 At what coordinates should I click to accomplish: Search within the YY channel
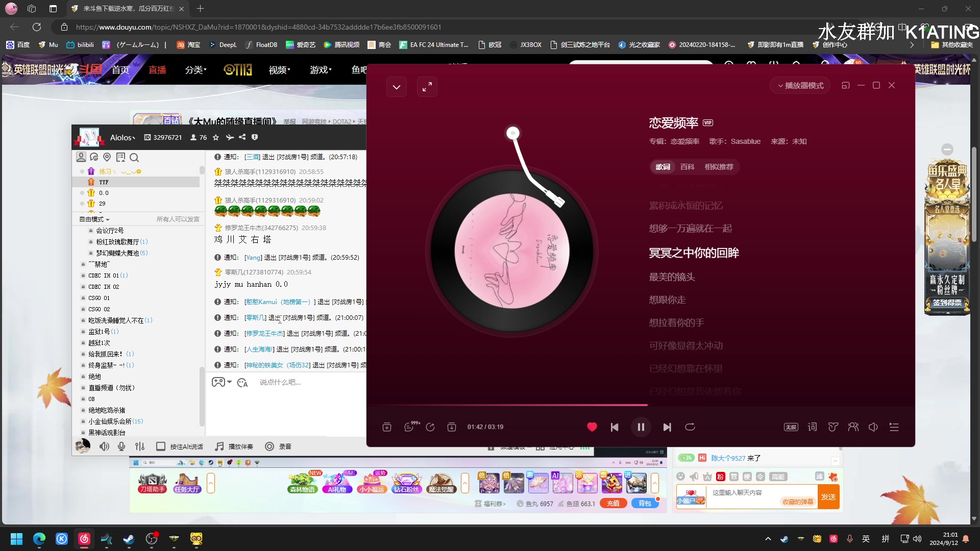[134, 157]
